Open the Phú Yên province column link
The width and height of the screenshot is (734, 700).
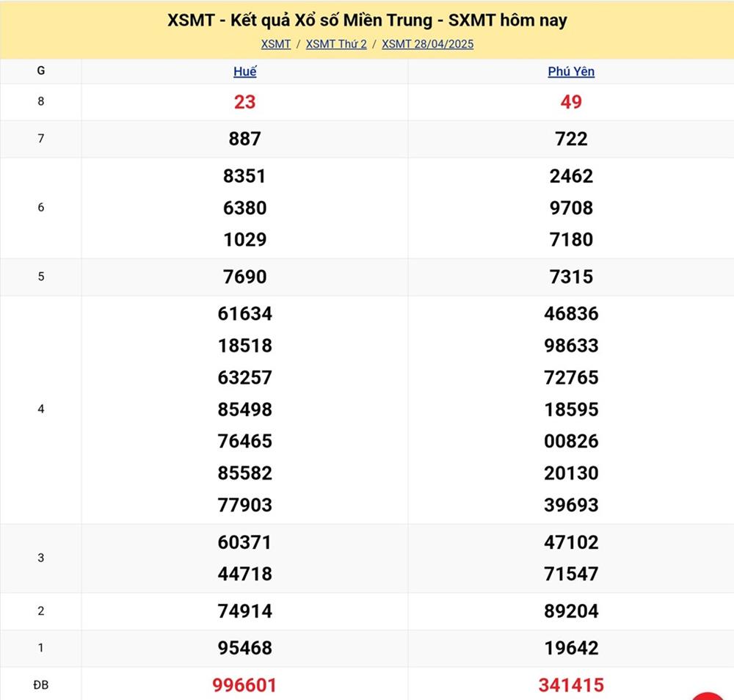pyautogui.click(x=571, y=72)
